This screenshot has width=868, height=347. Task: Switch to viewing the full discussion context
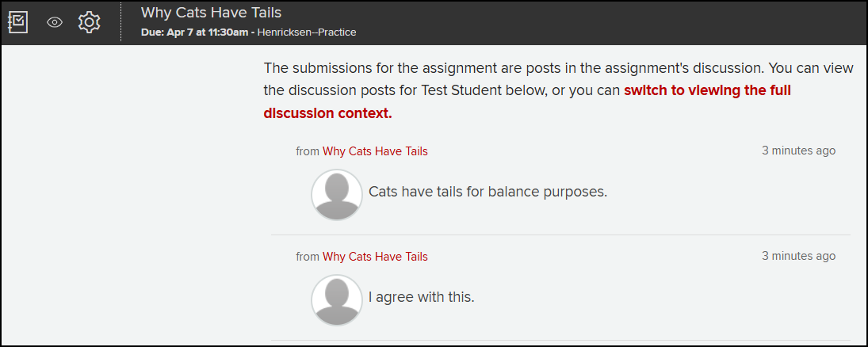click(x=528, y=102)
